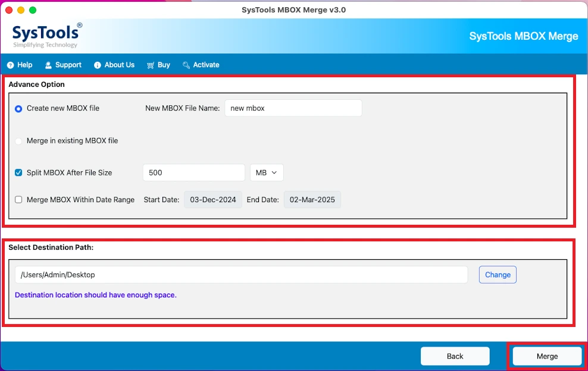Screen dimensions: 588x371
Task: Click the New MBOX File Name label
Action: coord(182,108)
